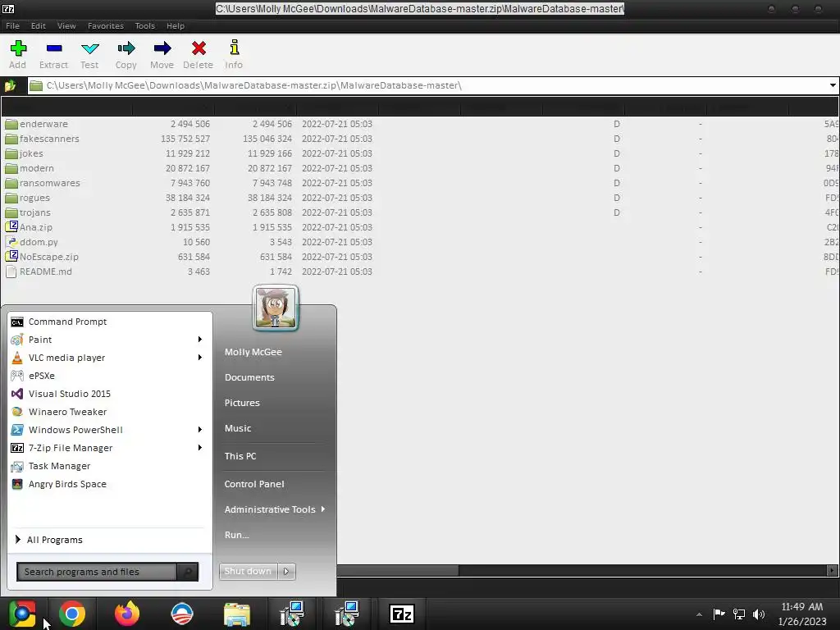Open Google Chrome in taskbar
This screenshot has height=630, width=840.
pos(72,614)
